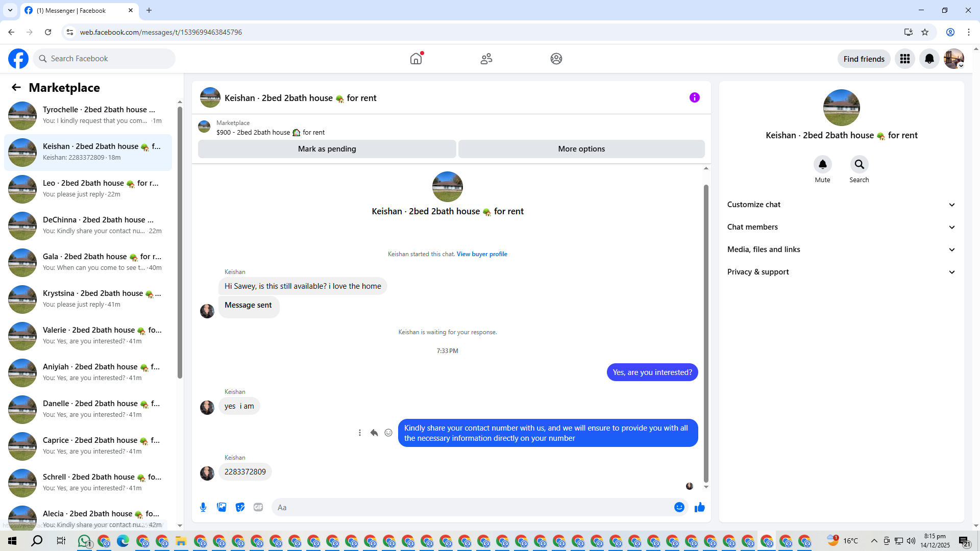Open the sticker picker icon

click(240, 507)
